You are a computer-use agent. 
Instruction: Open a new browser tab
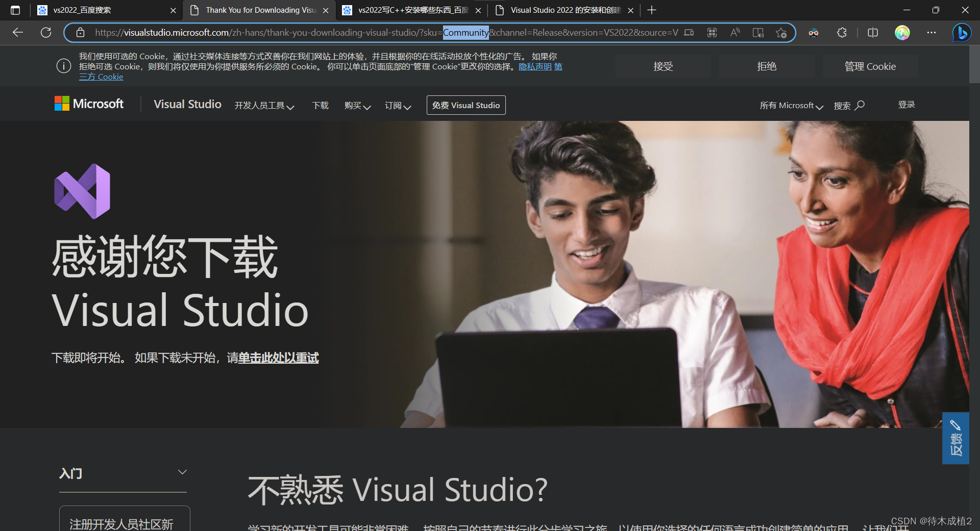tap(652, 10)
